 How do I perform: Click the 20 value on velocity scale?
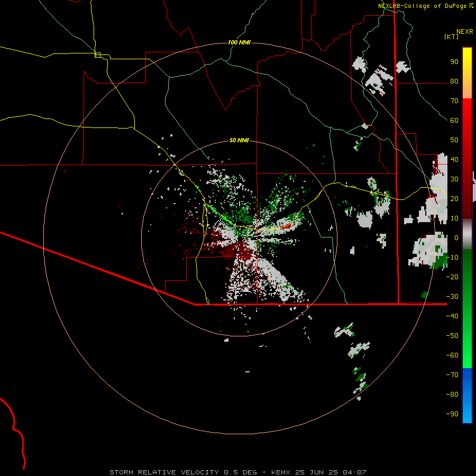(454, 198)
